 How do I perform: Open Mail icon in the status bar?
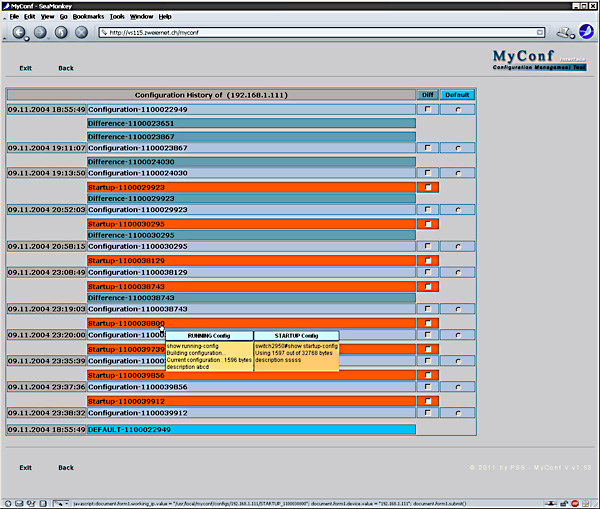tap(19, 503)
